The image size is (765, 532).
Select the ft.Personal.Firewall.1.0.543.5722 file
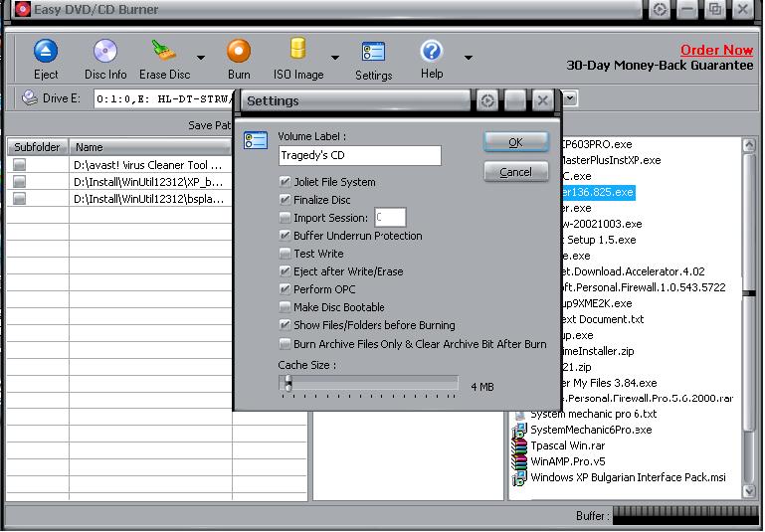[x=644, y=287]
